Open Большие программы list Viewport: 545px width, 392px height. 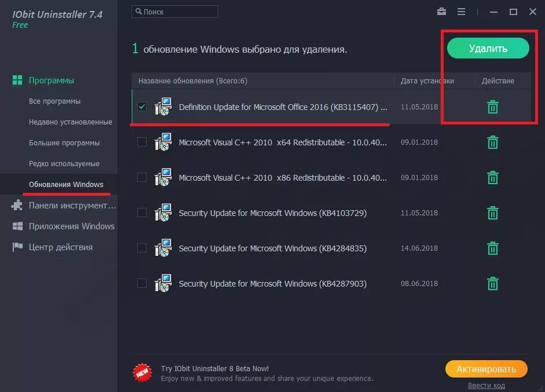64,143
